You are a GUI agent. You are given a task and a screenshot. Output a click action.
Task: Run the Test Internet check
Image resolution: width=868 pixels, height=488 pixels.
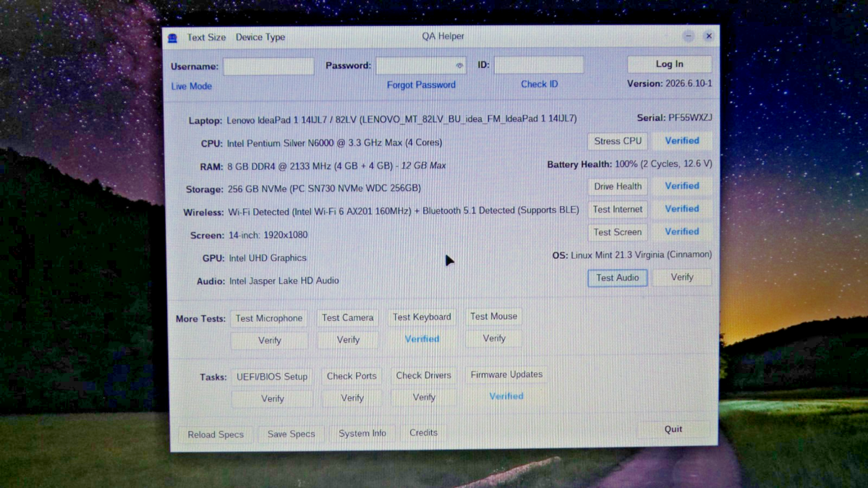click(x=618, y=210)
